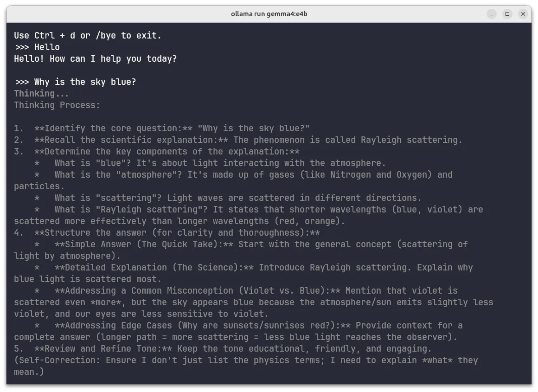This screenshot has width=538, height=392.
Task: Click the "Thinking Process:" heading
Action: click(x=57, y=105)
